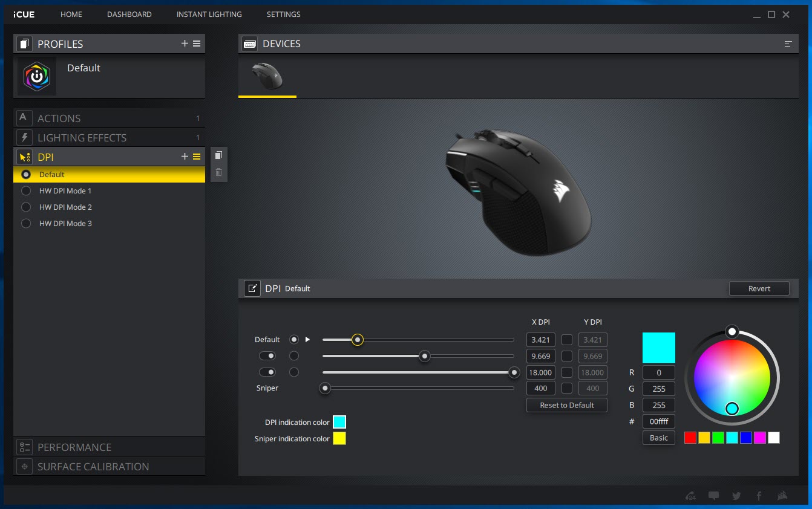Open the DPI section hamburger menu
The width and height of the screenshot is (812, 509).
(197, 157)
